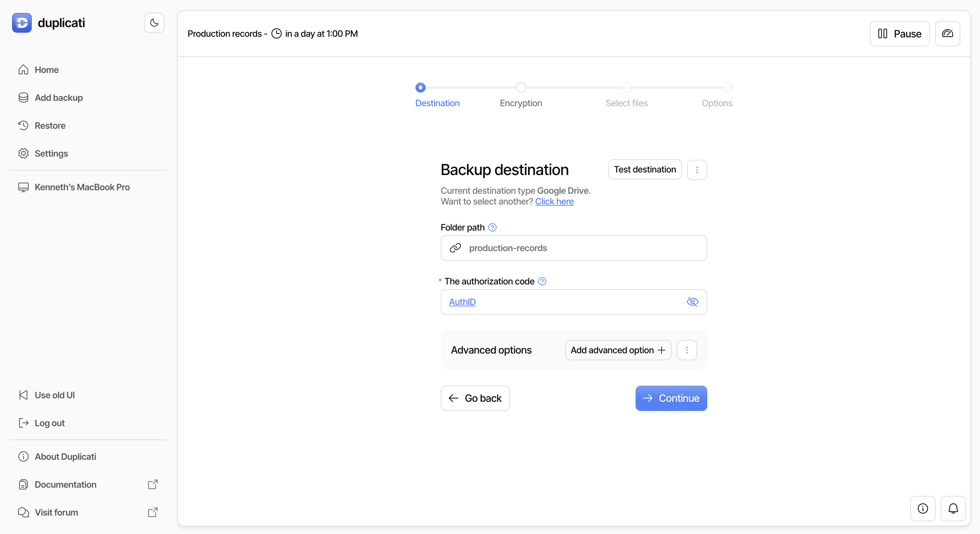
Task: Open Documentation external link icon
Action: click(x=153, y=484)
